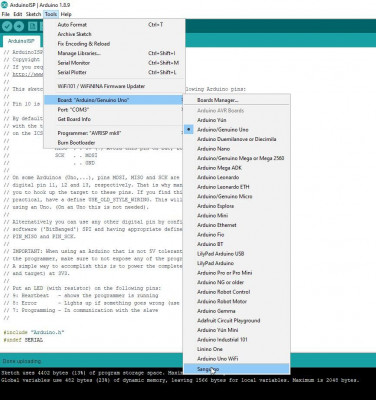Select Linino One board
Screen dimensions: 376x400
[237, 349]
